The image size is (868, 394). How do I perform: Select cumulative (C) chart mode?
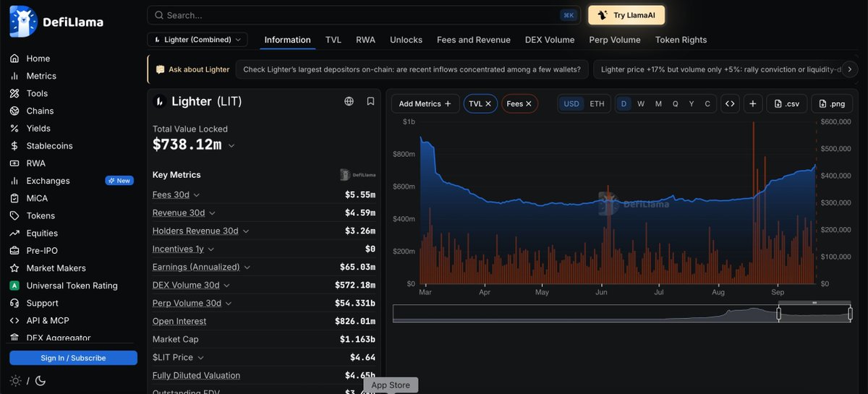pos(707,104)
